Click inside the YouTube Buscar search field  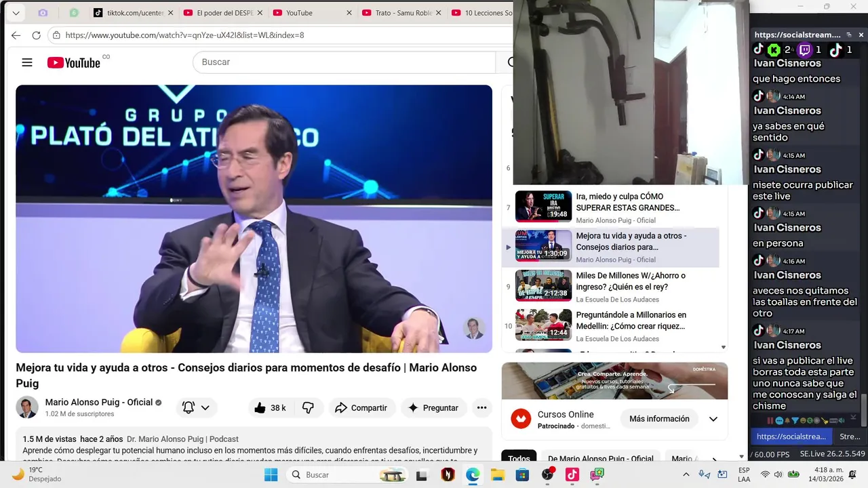coord(344,62)
